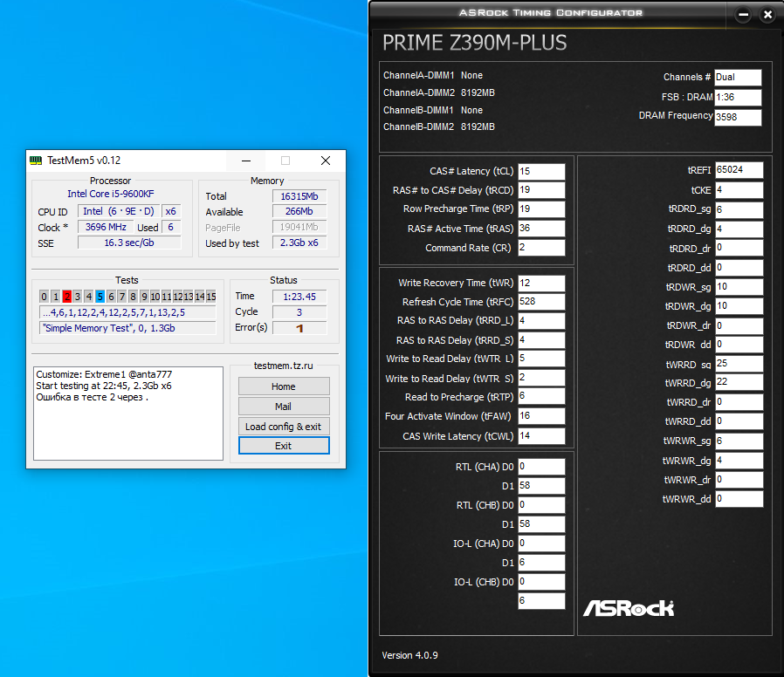The width and height of the screenshot is (784, 677).
Task: Click the RTL (CHA) D0 field
Action: click(x=541, y=467)
